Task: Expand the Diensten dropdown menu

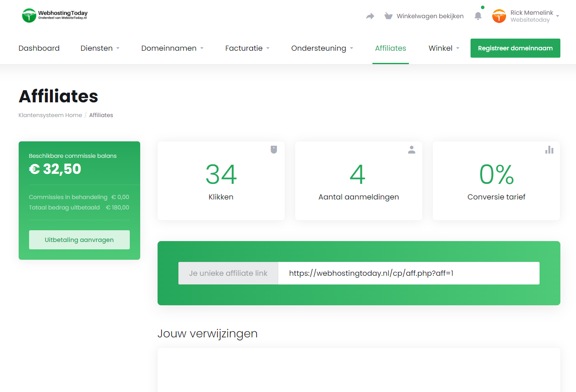Action: pyautogui.click(x=100, y=48)
